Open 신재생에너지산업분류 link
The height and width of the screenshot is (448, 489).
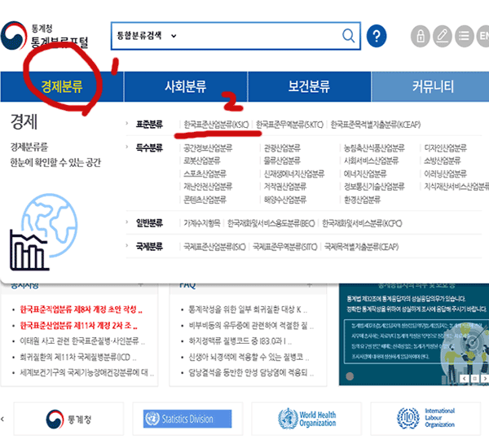pos(294,173)
